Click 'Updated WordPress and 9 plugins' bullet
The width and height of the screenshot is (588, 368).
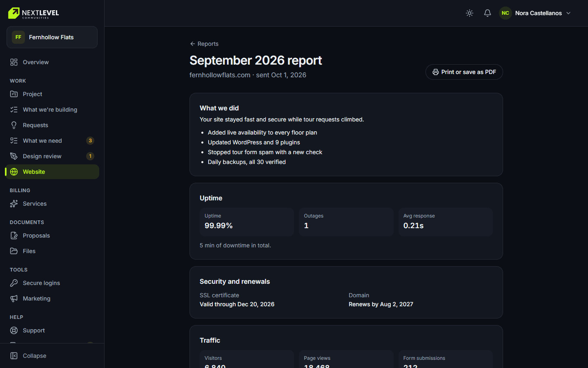(254, 142)
